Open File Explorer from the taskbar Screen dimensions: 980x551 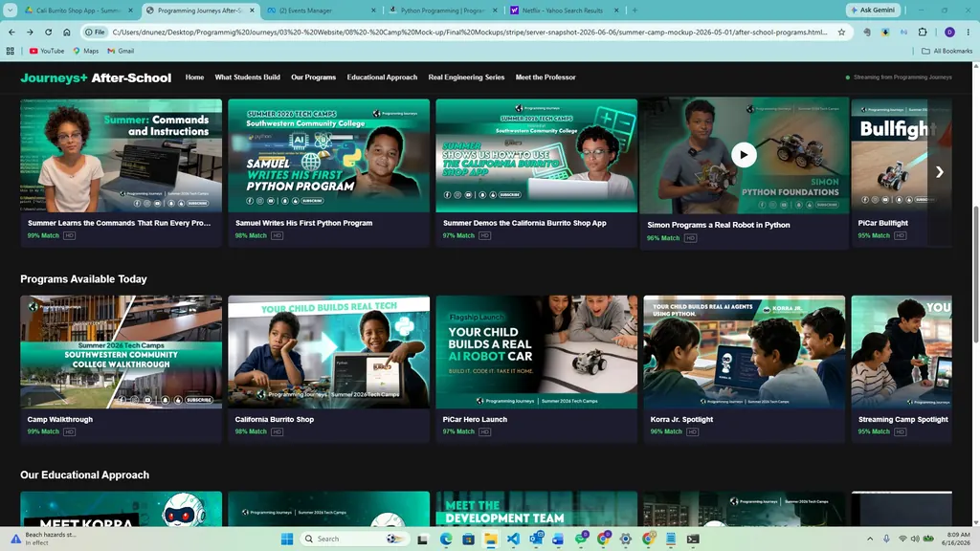pos(491,539)
